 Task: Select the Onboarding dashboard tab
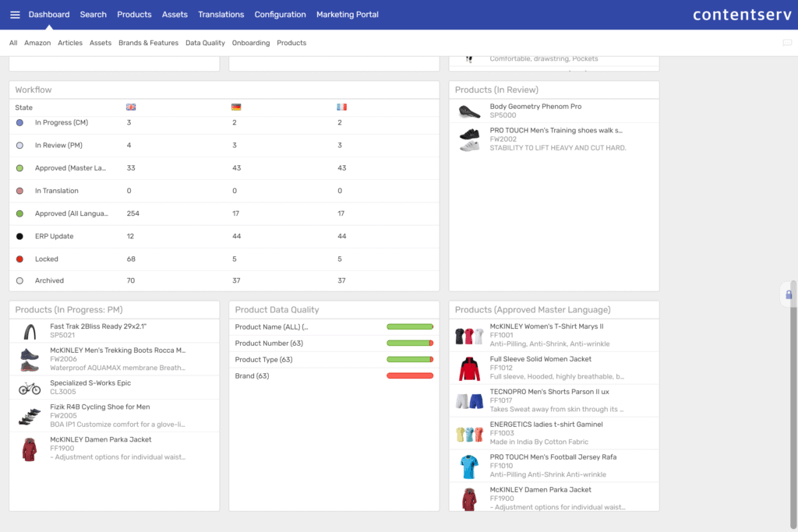[251, 43]
